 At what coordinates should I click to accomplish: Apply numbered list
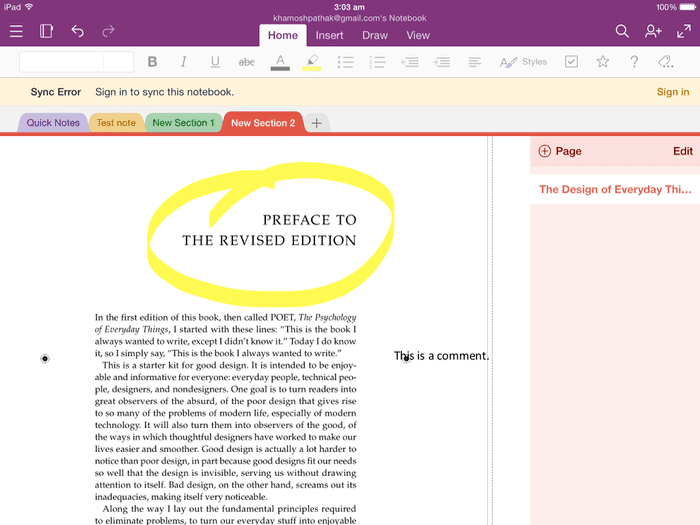[377, 62]
